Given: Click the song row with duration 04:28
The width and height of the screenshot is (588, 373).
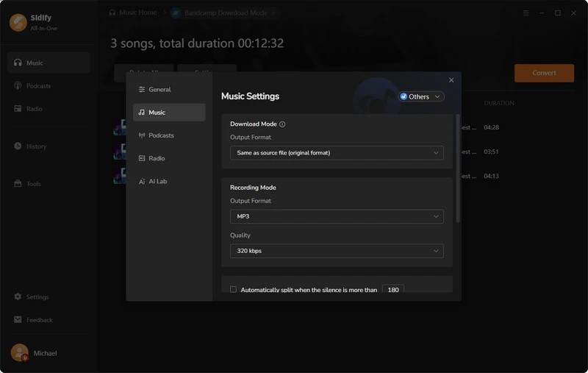Looking at the screenshot, I should 344,127.
